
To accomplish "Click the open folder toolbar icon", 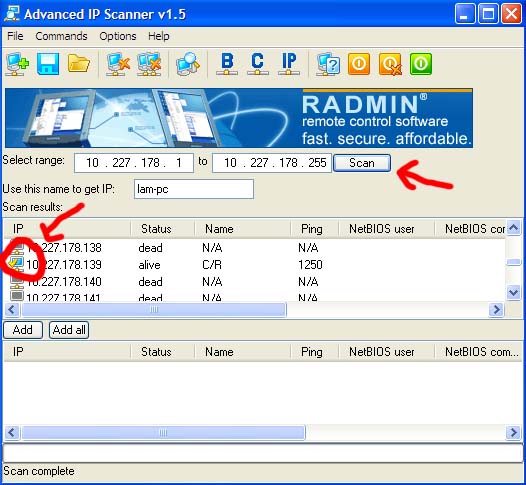I will coord(79,63).
